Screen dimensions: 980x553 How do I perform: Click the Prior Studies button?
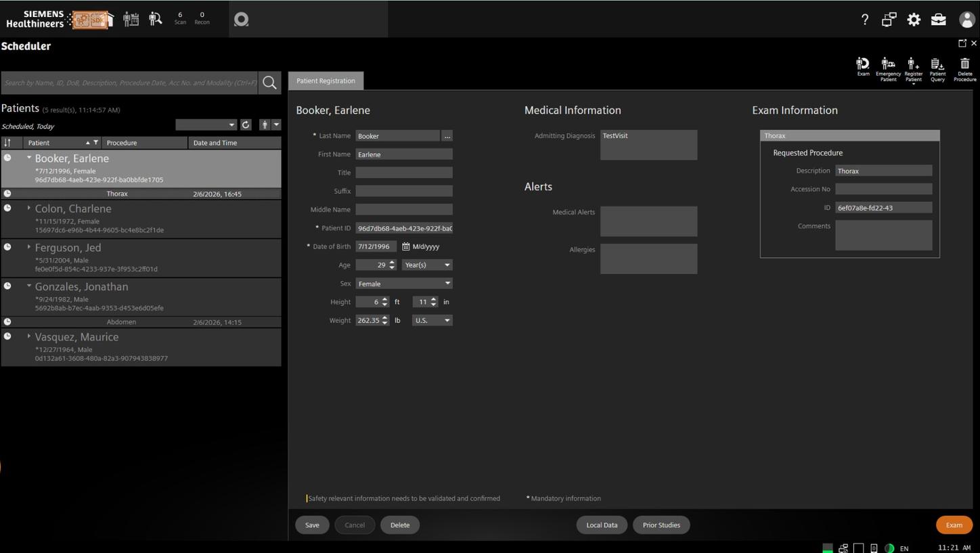(x=661, y=525)
